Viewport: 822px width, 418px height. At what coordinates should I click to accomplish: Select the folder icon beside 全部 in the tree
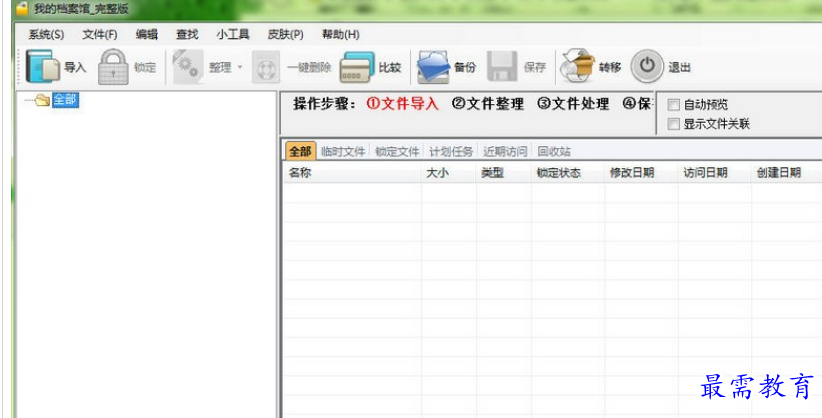point(42,100)
